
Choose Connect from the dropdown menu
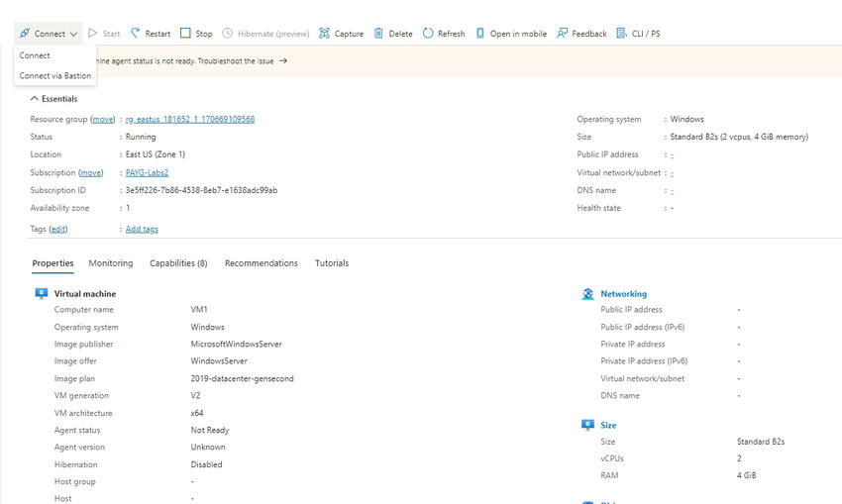tap(35, 55)
